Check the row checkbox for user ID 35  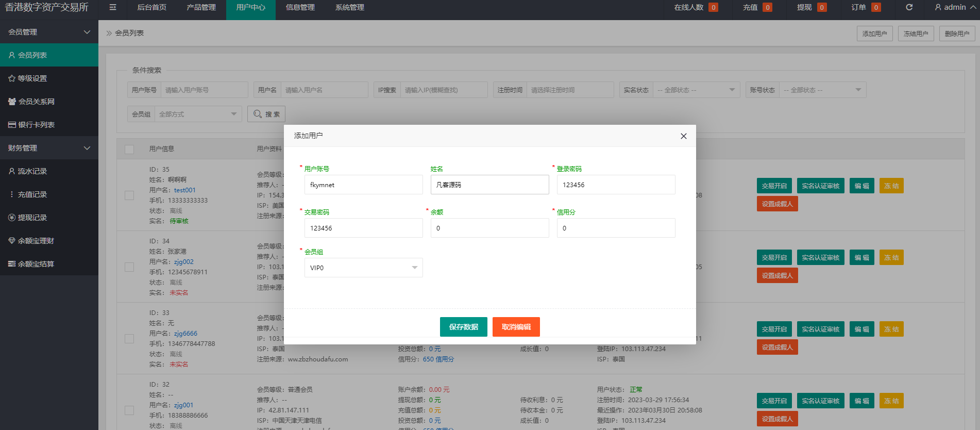coord(129,195)
